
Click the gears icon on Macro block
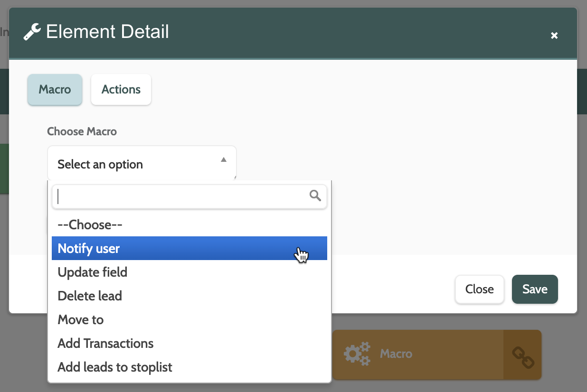pyautogui.click(x=357, y=354)
